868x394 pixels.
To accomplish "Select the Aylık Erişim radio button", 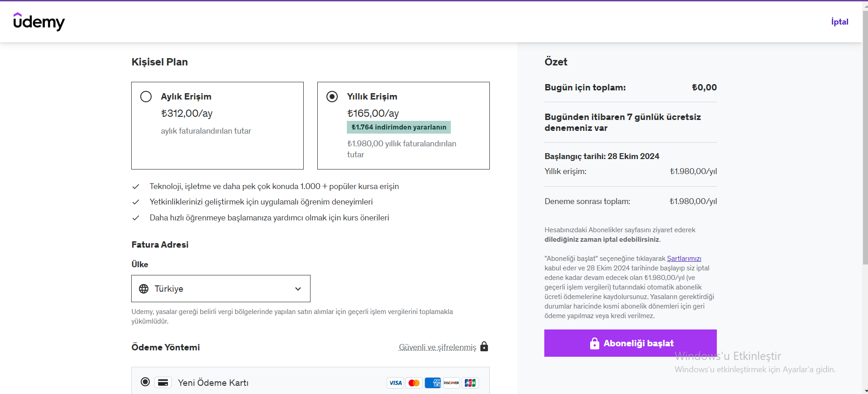I will (x=146, y=96).
